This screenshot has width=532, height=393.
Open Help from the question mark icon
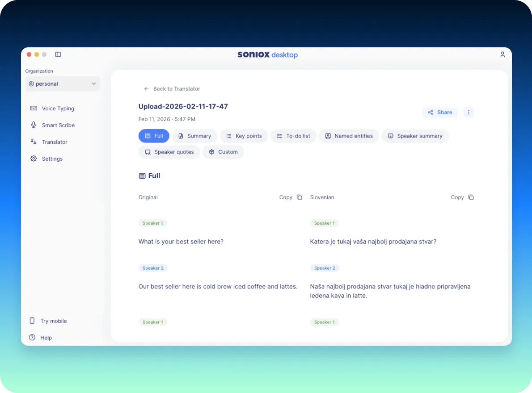(x=32, y=338)
